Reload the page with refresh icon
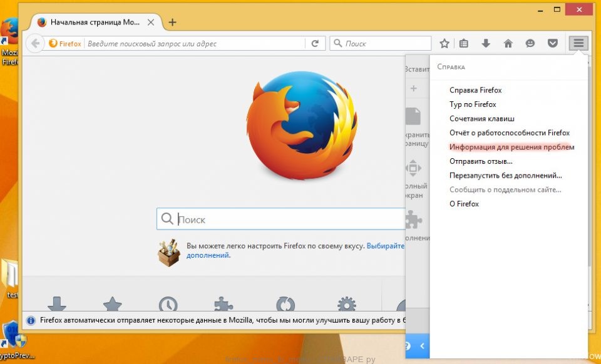Screen dimensions: 601x364 point(315,44)
